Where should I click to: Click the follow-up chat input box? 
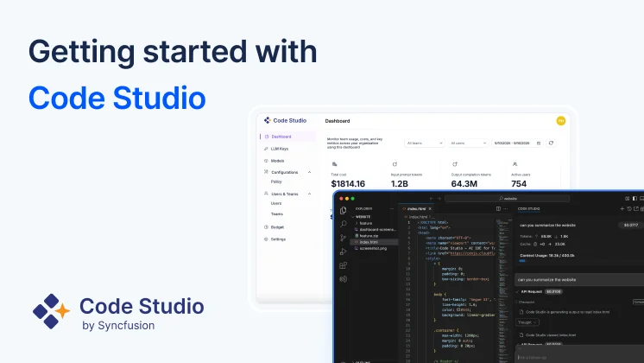(x=579, y=357)
